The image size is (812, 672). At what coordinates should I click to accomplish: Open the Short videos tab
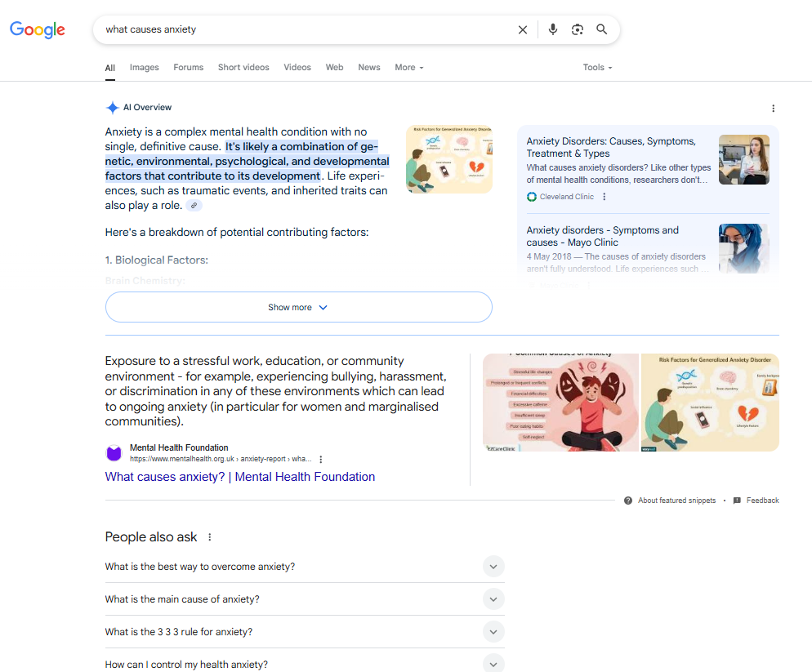pyautogui.click(x=243, y=67)
